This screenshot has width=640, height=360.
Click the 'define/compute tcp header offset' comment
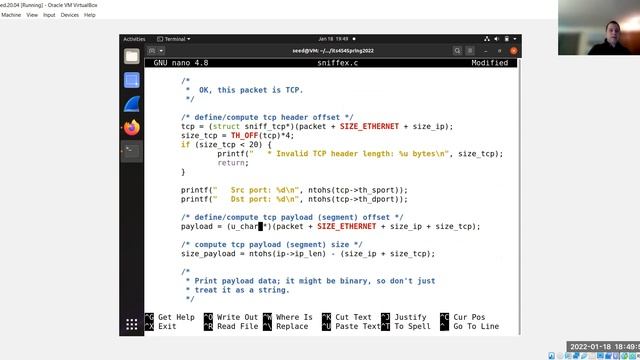(x=267, y=117)
